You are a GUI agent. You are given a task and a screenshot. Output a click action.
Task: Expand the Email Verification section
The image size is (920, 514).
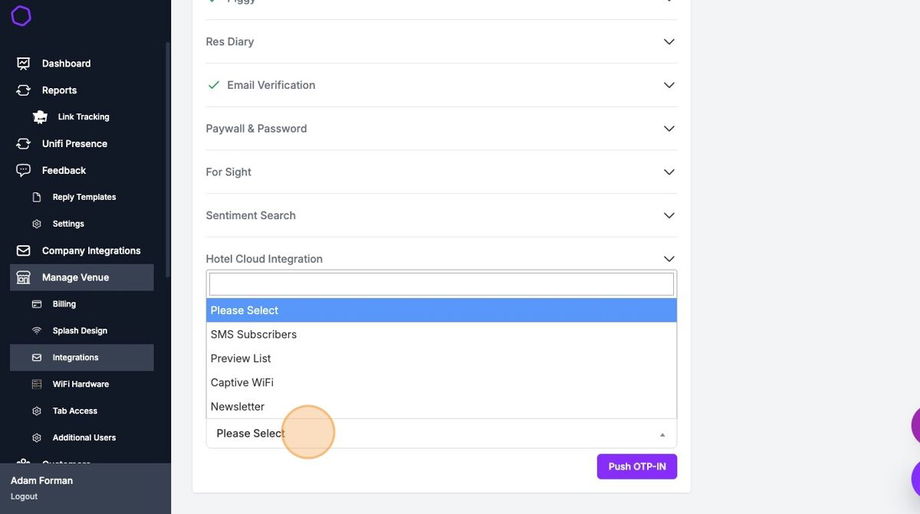669,85
